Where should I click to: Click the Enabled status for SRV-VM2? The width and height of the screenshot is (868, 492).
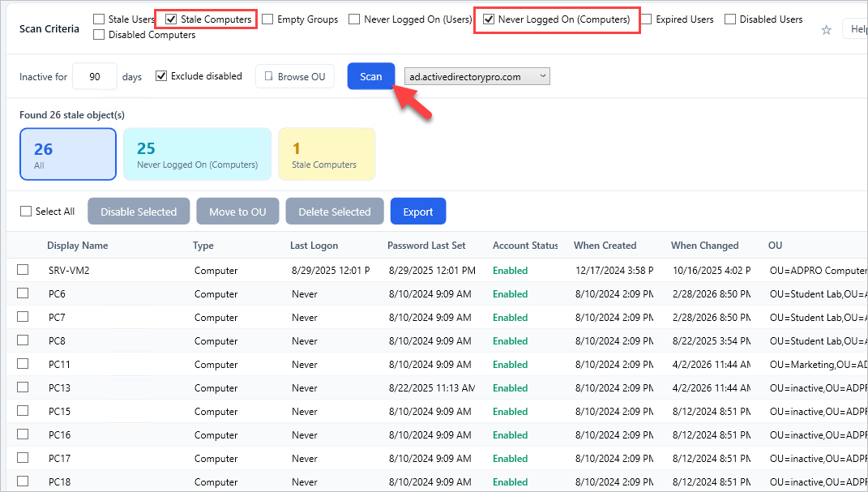(x=511, y=271)
